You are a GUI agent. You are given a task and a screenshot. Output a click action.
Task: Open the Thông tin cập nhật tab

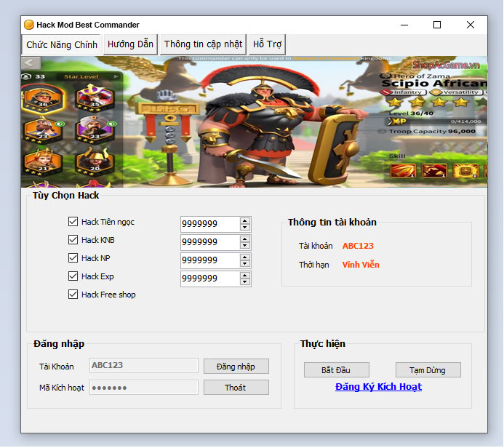(x=203, y=44)
